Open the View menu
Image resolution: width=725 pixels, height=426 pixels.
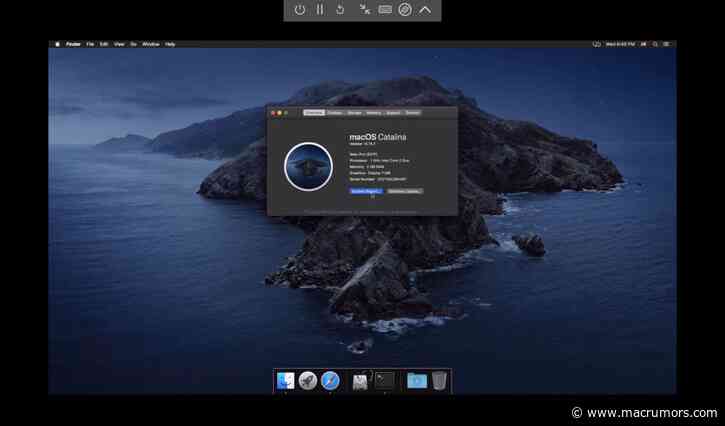click(119, 44)
